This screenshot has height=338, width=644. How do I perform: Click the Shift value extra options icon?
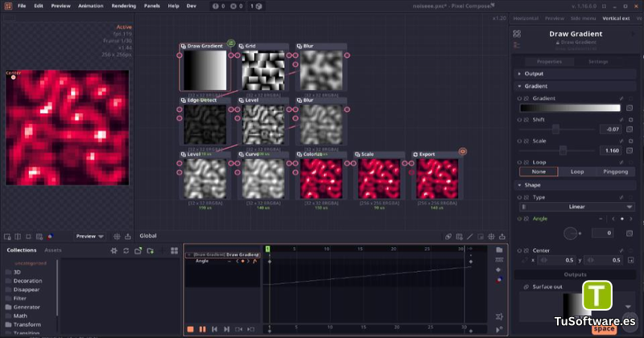point(630,130)
